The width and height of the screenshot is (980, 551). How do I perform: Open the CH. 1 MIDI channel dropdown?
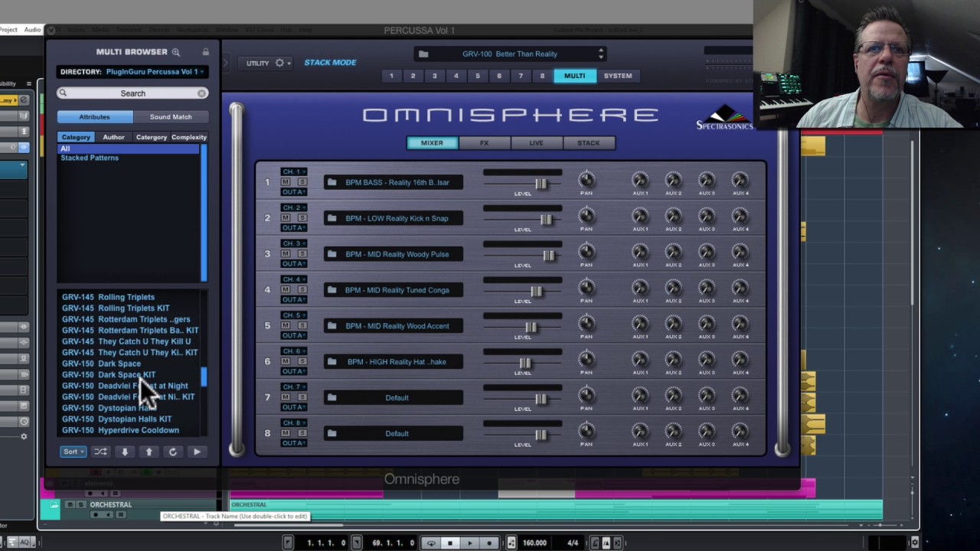(294, 171)
